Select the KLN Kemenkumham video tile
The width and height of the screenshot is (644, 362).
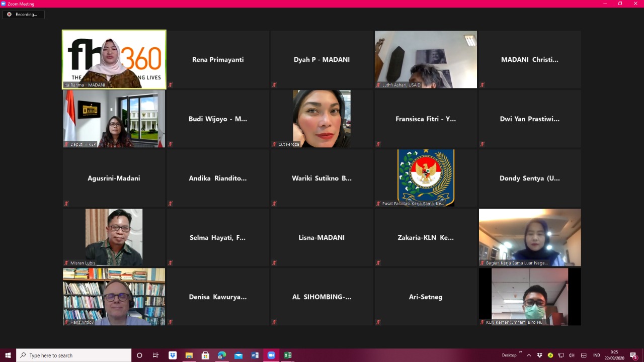(x=530, y=297)
